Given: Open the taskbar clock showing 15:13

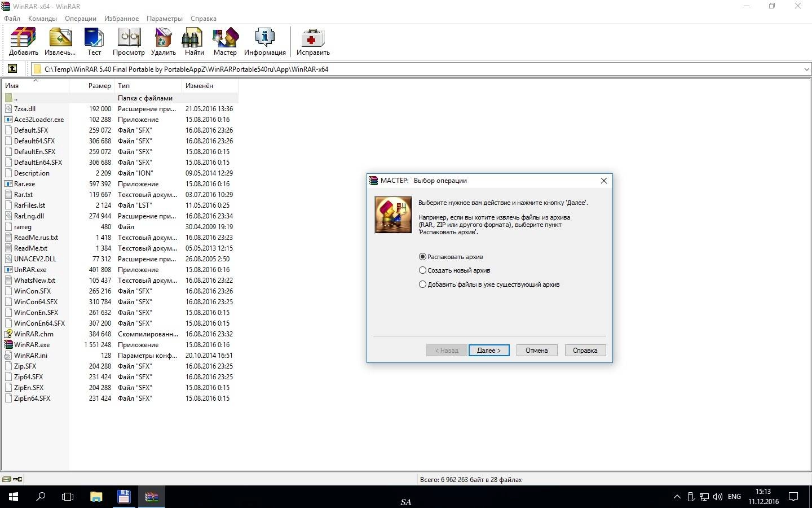Looking at the screenshot, I should click(763, 497).
